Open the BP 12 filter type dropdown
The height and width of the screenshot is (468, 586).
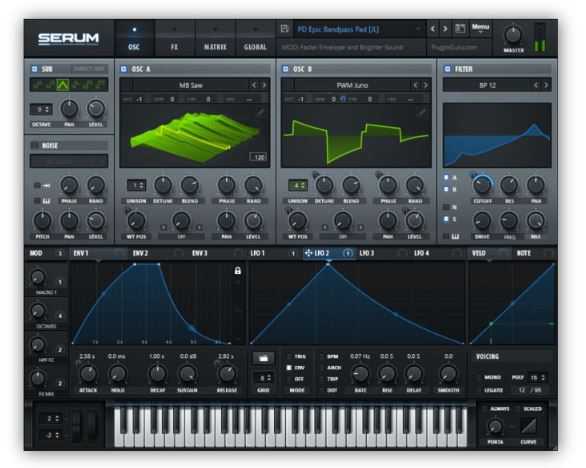tap(488, 85)
